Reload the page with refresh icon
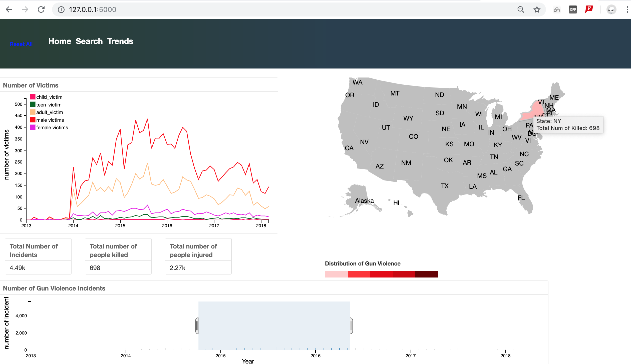Viewport: 631px width, 364px height. [x=41, y=9]
